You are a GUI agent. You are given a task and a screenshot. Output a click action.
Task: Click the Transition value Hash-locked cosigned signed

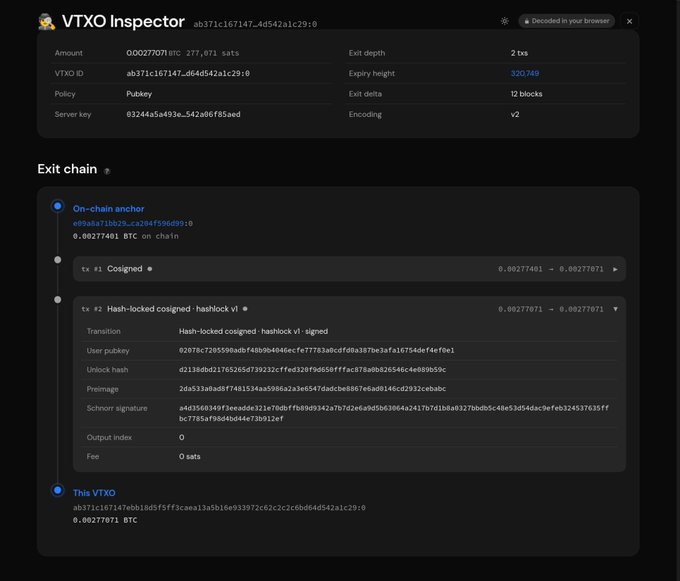click(253, 331)
